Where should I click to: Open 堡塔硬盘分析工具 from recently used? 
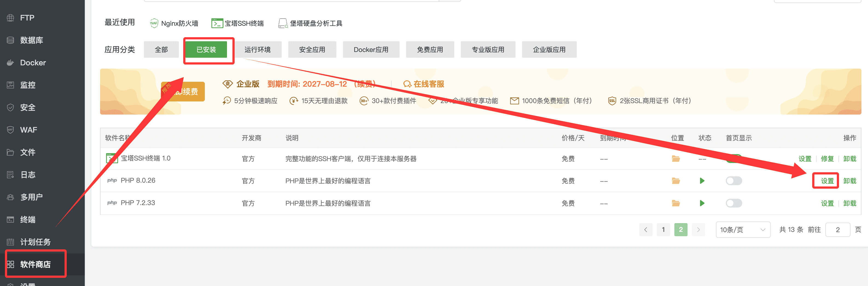(x=310, y=23)
